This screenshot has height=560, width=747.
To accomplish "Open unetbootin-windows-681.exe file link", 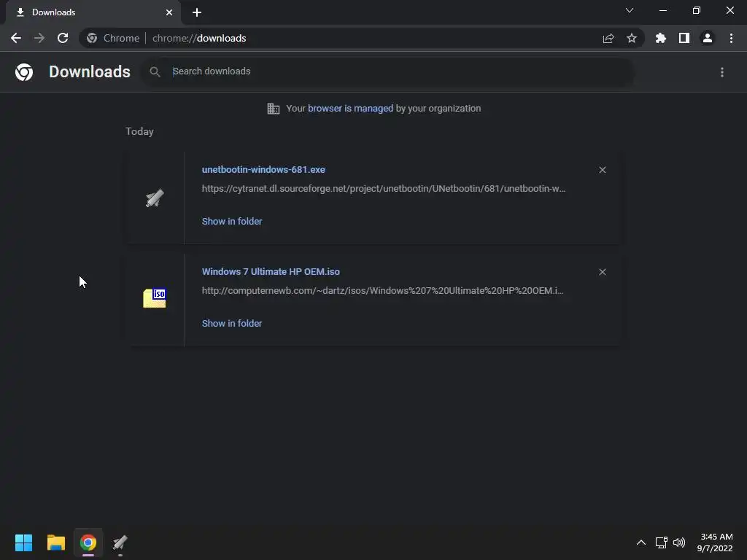I will [x=263, y=169].
